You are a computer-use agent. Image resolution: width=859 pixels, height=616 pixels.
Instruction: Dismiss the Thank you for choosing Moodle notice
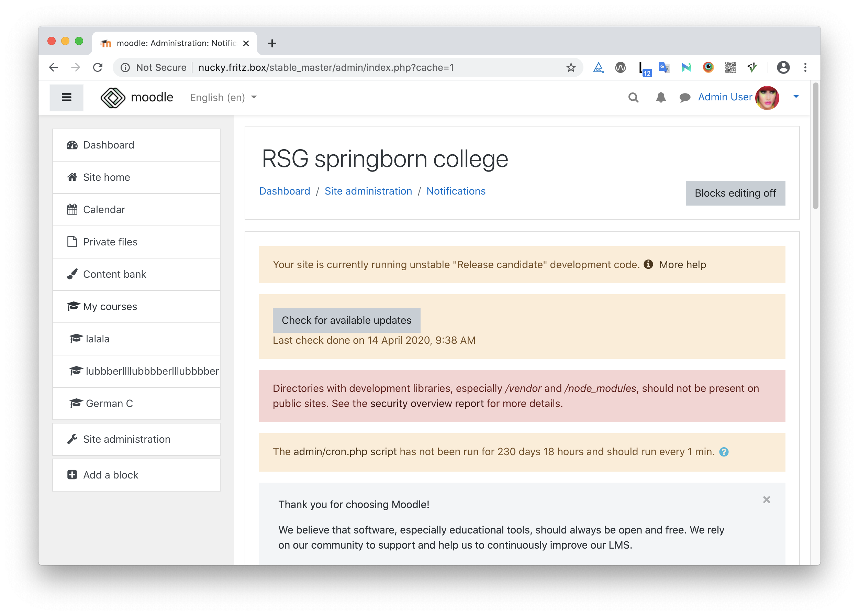(x=767, y=500)
